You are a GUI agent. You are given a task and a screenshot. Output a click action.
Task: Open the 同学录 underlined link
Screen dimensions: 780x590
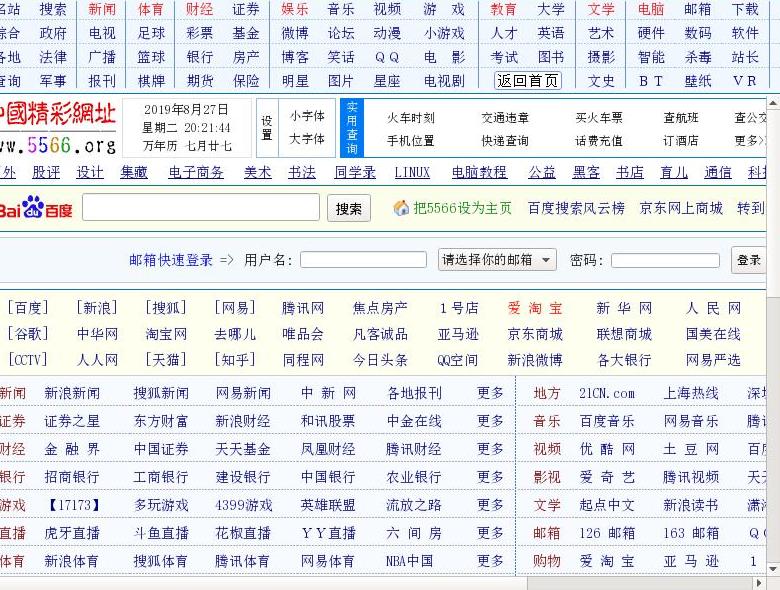point(355,173)
